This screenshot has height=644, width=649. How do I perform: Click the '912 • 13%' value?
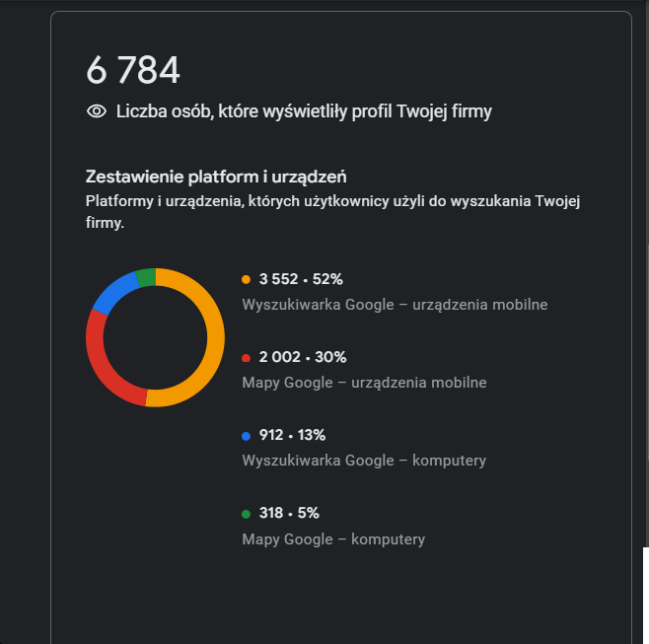[292, 435]
